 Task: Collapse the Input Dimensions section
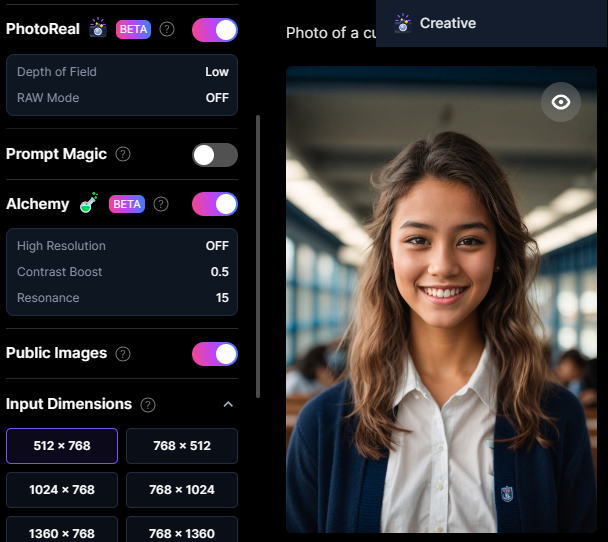[x=228, y=405]
